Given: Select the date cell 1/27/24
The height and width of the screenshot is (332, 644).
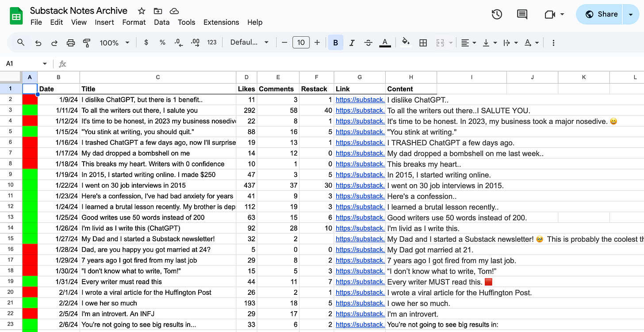Looking at the screenshot, I should (x=58, y=239).
